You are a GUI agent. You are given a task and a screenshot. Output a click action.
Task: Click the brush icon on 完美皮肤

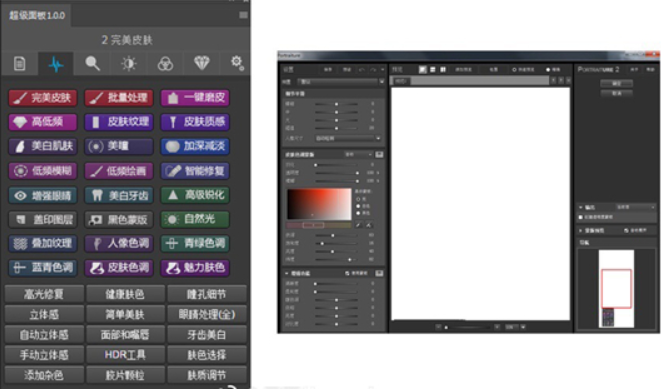[19, 98]
